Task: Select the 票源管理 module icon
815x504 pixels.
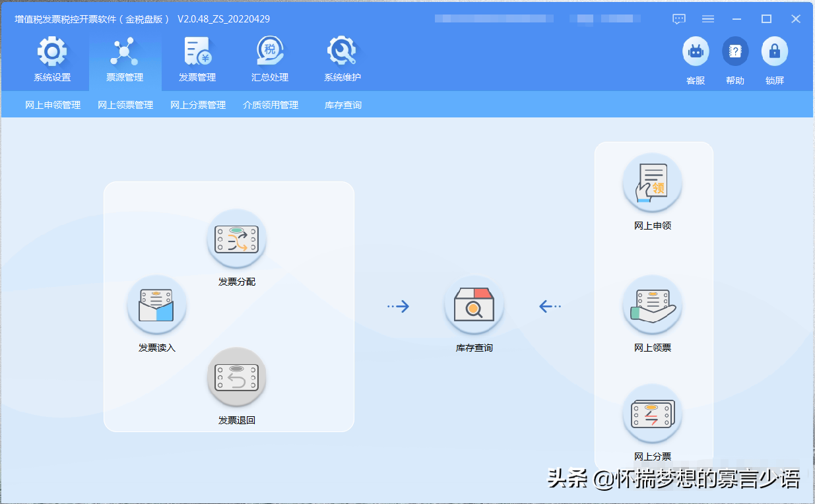Action: [x=125, y=51]
